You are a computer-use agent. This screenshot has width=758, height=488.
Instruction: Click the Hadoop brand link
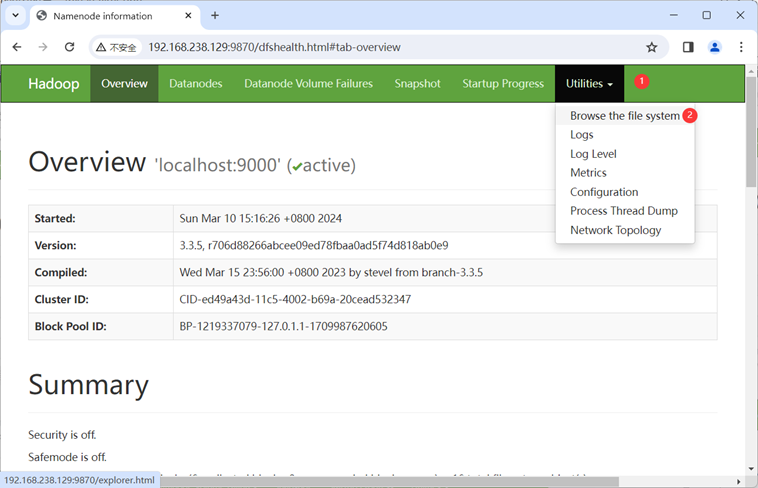click(x=54, y=84)
